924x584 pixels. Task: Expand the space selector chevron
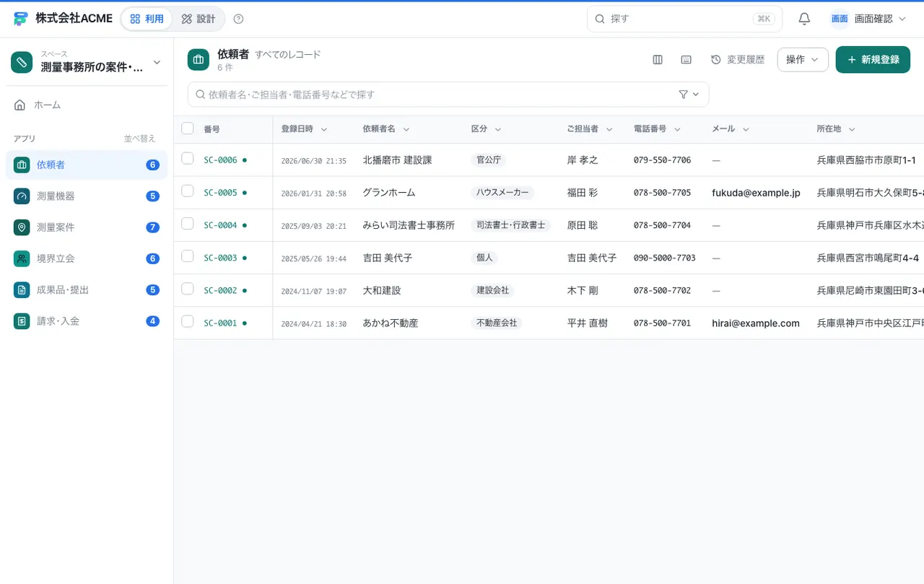pos(157,62)
